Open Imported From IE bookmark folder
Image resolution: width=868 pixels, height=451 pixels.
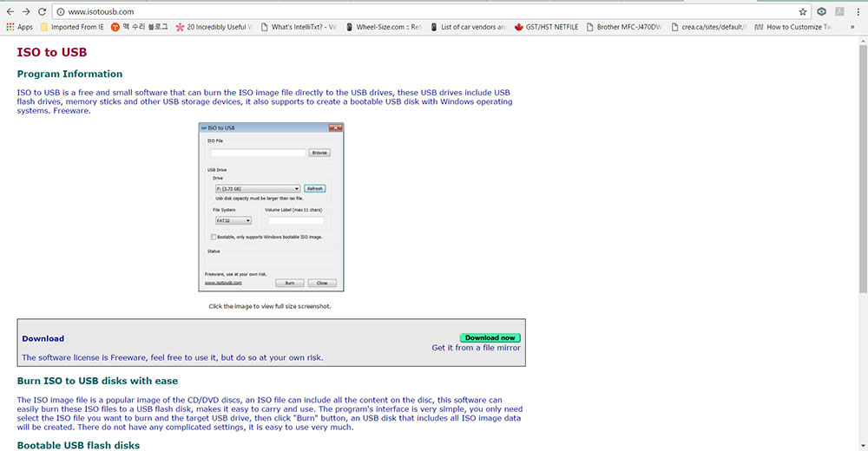72,27
